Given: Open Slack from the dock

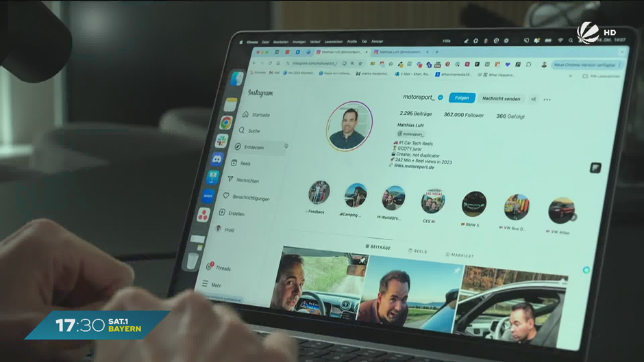Looking at the screenshot, I should click(222, 141).
